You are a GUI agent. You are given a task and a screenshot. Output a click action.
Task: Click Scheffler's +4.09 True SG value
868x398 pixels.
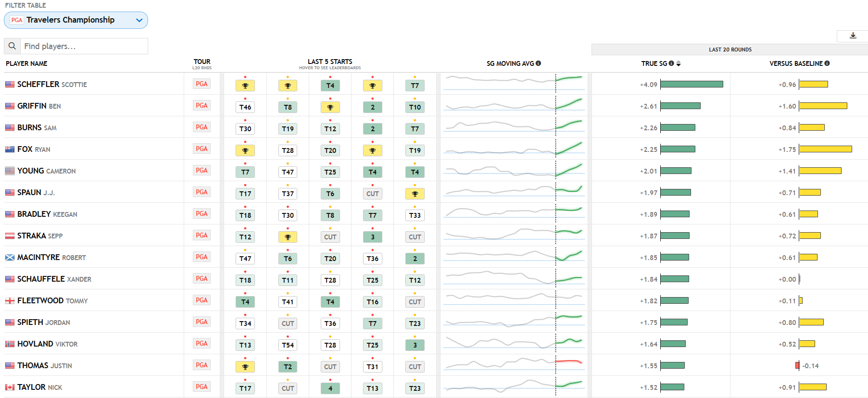[x=648, y=85]
